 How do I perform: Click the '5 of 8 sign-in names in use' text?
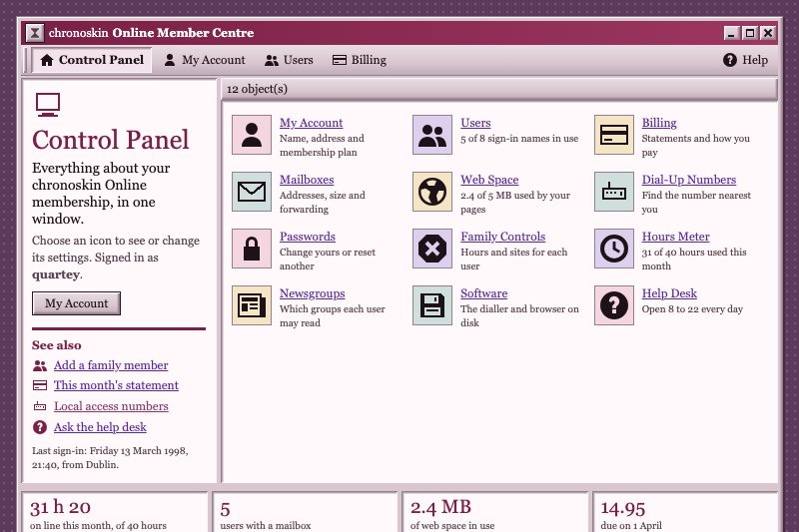pos(519,139)
